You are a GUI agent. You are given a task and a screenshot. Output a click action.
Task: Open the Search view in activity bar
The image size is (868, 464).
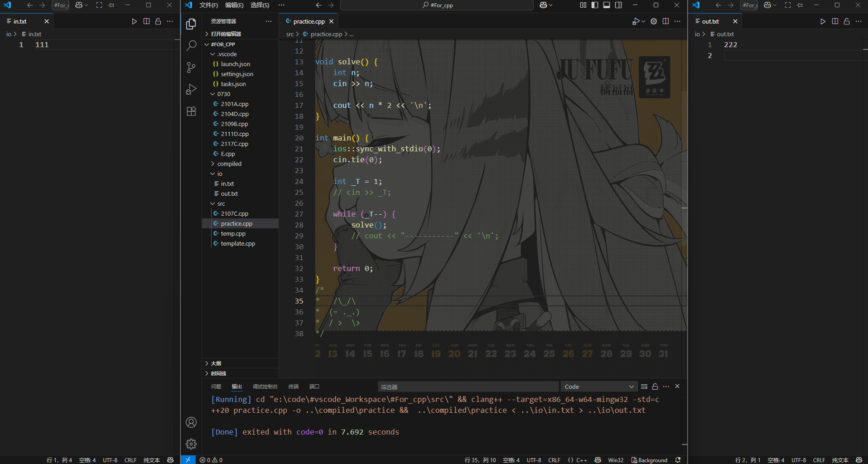tap(191, 46)
